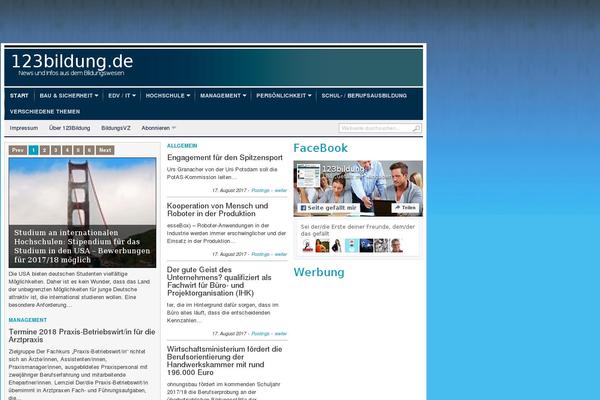Open the MANAGEMENT category link

pos(28,320)
